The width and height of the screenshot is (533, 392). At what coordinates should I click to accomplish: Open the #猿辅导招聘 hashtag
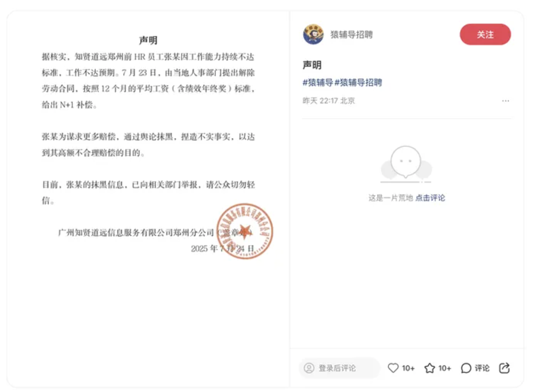(x=358, y=82)
